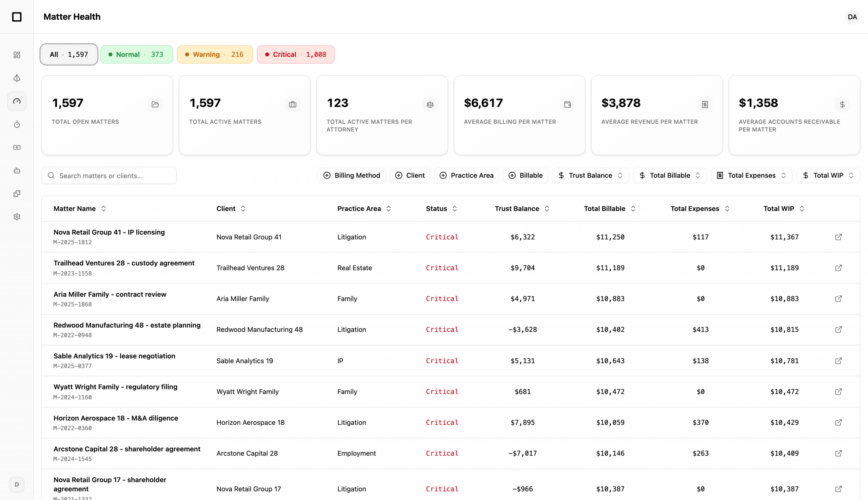The height and width of the screenshot is (500, 868).
Task: Click wallet icon on Average Billing card
Action: click(567, 104)
